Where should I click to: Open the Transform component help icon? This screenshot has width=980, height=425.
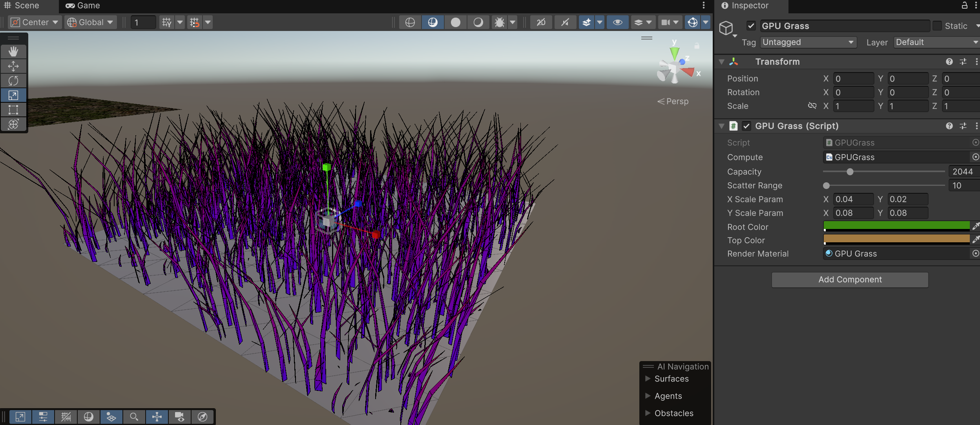949,62
